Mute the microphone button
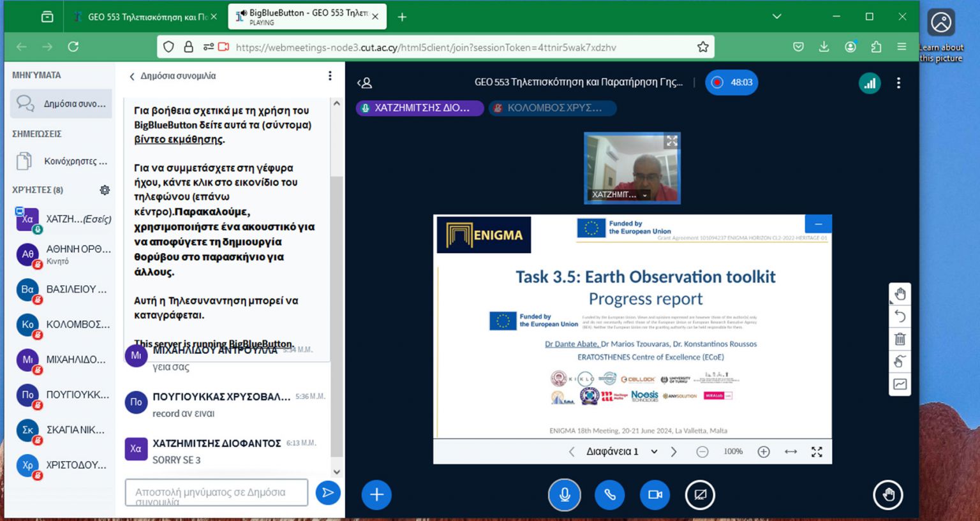 [565, 494]
